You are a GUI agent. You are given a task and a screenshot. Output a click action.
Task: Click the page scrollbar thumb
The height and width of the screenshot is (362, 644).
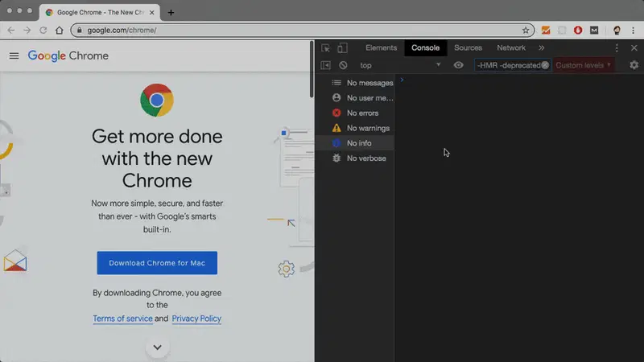(x=312, y=70)
